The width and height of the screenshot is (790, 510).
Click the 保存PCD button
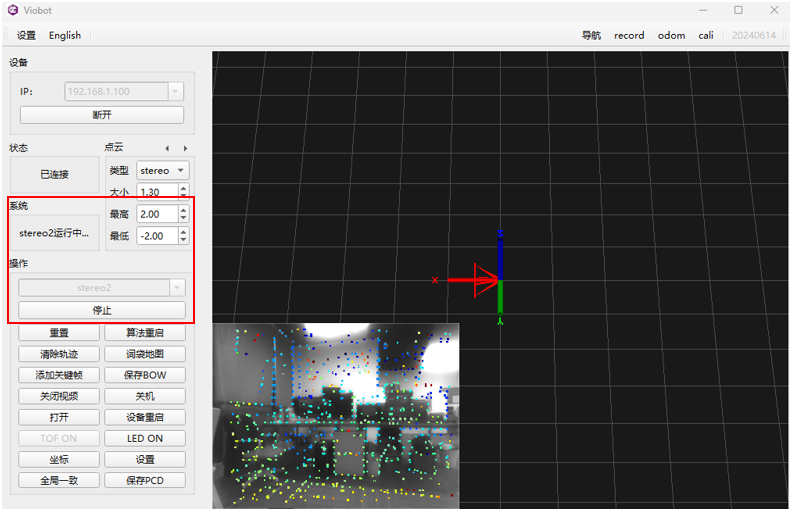145,480
